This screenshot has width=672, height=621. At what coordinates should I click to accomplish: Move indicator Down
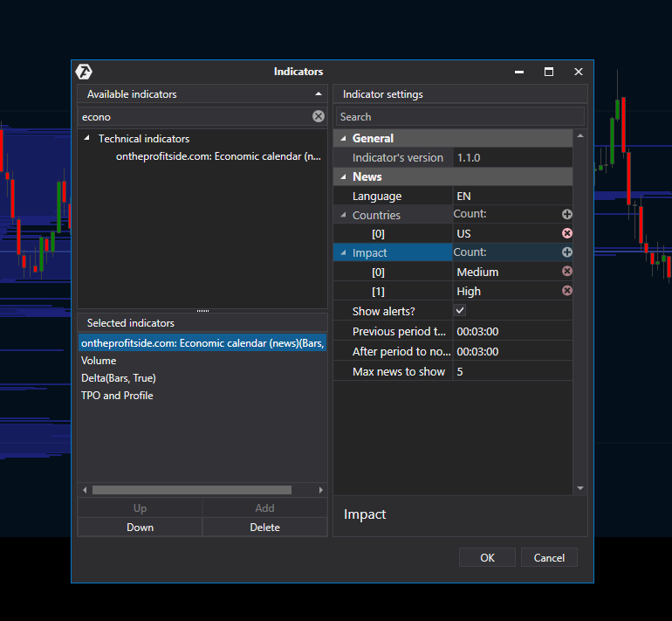140,527
